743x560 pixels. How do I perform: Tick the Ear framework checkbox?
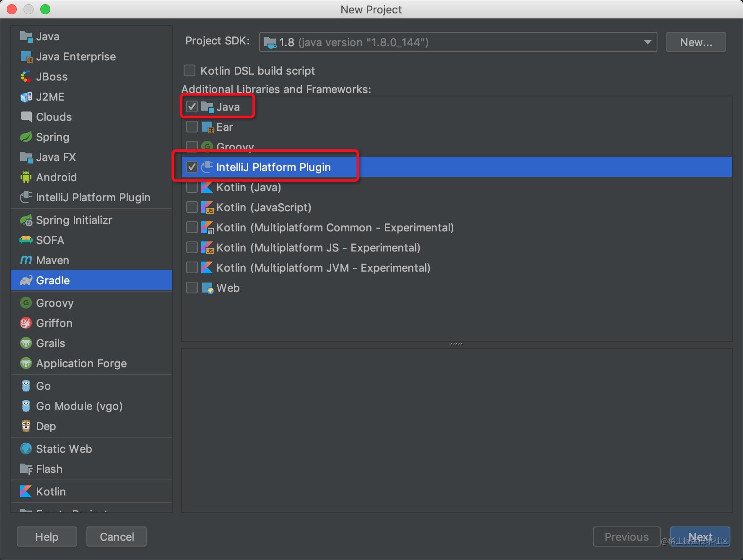192,127
